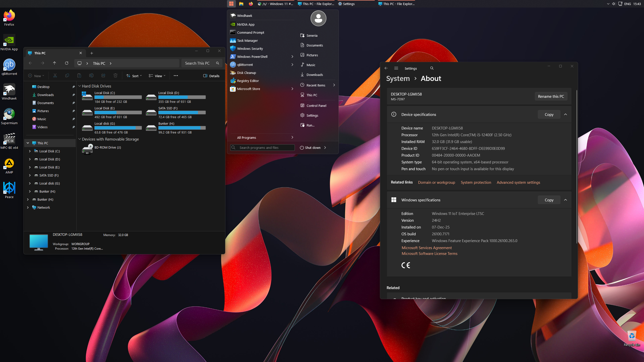Expand Local Disk (D:) in navigation tree
This screenshot has height=362, width=644.
coord(30,159)
